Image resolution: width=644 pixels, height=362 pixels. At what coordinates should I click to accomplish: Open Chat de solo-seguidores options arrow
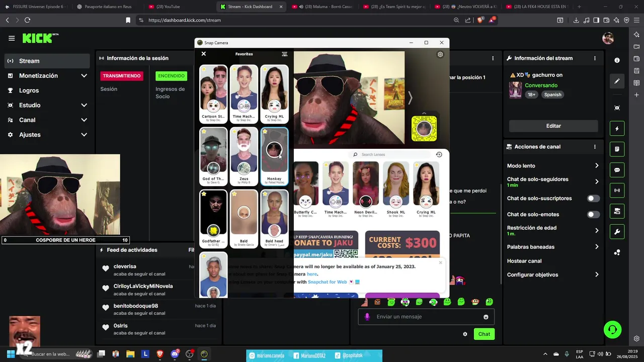point(597,182)
